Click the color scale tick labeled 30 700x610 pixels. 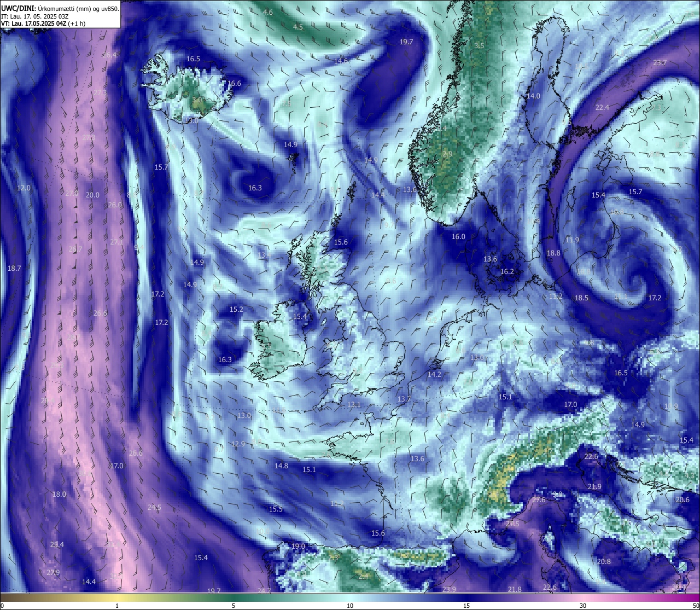click(x=583, y=606)
